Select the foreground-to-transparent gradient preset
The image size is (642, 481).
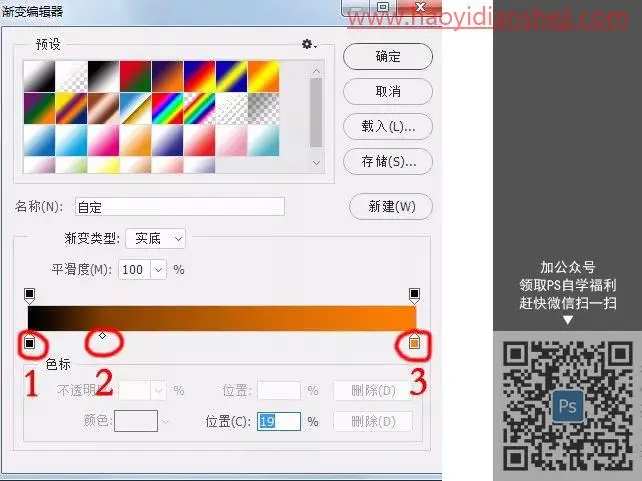[x=71, y=77]
